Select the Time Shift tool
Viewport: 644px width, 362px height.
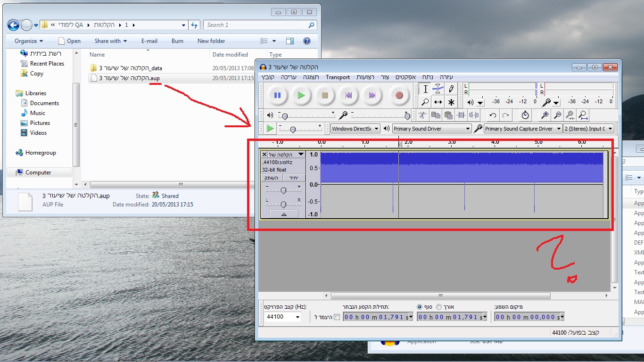pos(438,102)
